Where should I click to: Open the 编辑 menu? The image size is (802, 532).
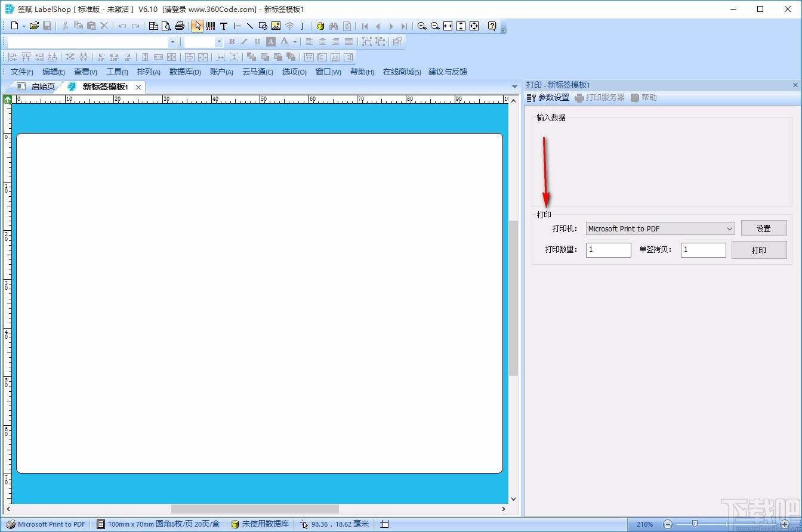[x=54, y=72]
